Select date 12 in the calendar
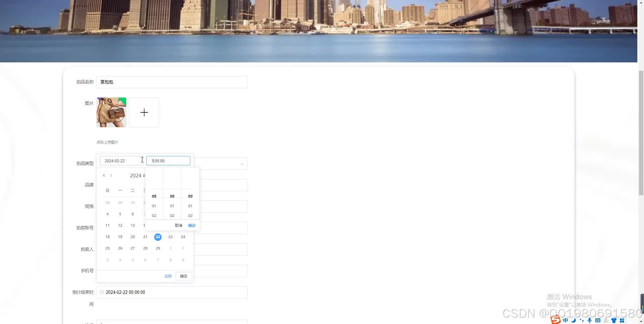Viewport: 644px width, 324px height. tap(120, 225)
